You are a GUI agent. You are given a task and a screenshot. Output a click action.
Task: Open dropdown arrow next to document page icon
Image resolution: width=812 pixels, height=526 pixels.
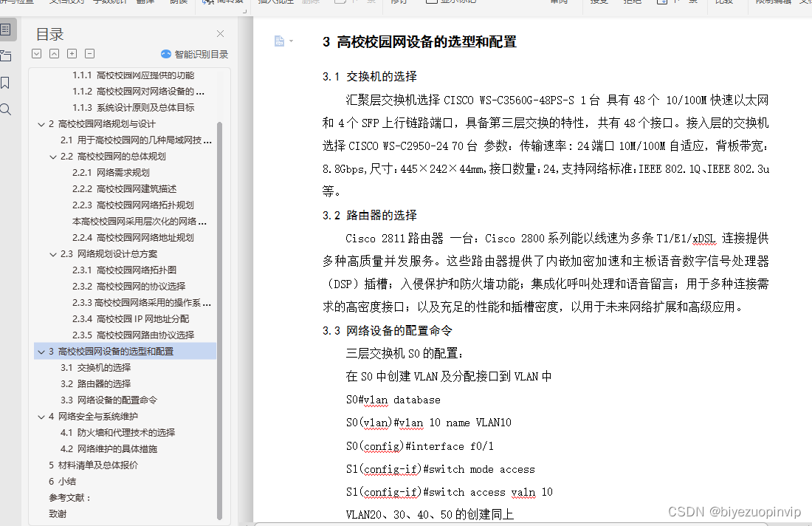pyautogui.click(x=291, y=41)
